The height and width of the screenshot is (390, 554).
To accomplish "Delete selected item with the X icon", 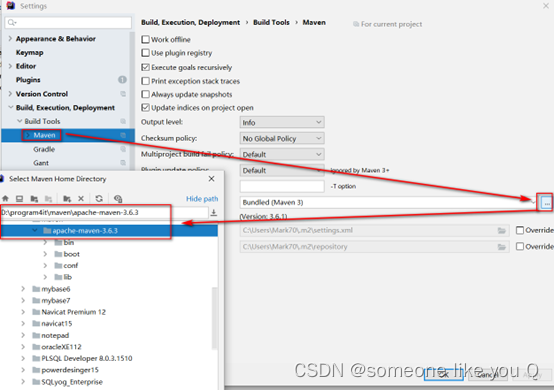I will (81, 199).
